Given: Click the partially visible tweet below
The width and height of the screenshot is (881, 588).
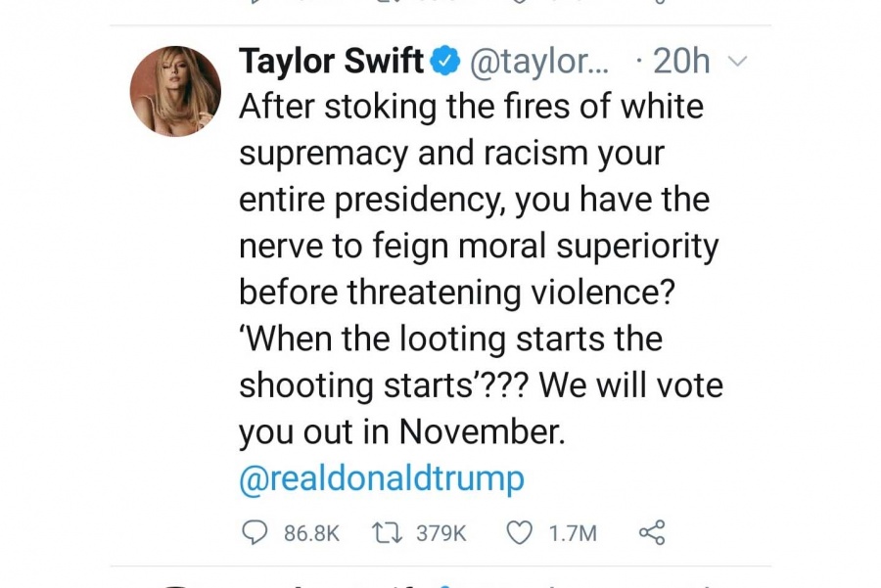Looking at the screenshot, I should click(x=440, y=584).
